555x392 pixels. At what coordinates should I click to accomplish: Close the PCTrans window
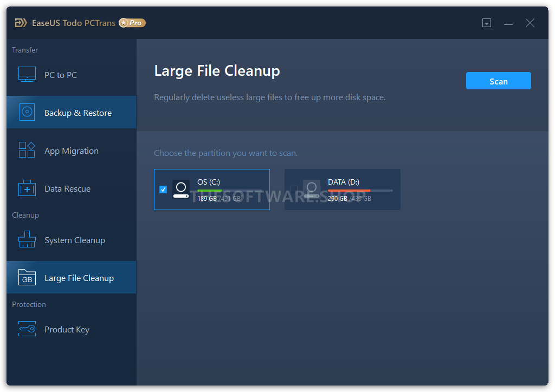(530, 23)
